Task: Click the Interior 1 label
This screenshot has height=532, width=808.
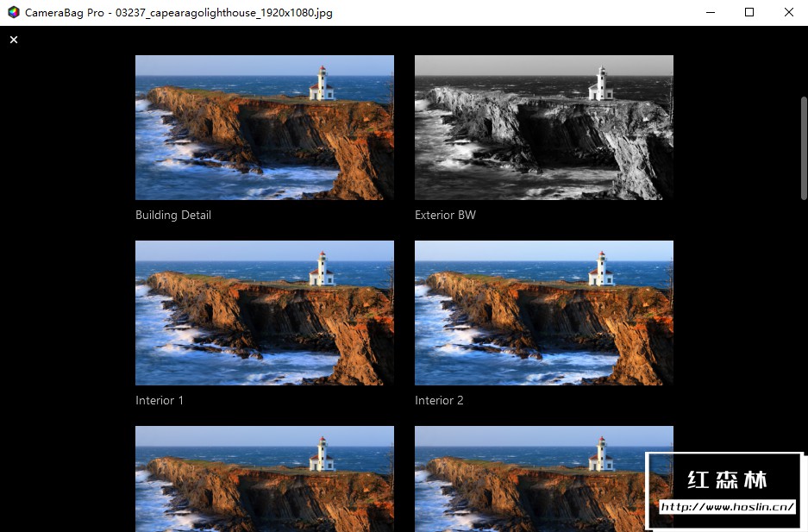Action: tap(160, 400)
